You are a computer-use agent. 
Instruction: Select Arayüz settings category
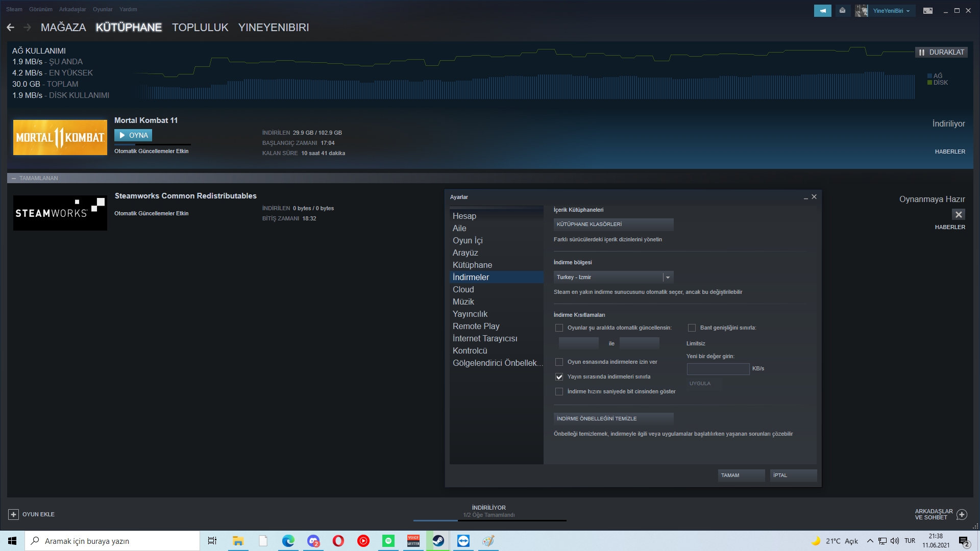pos(497,253)
